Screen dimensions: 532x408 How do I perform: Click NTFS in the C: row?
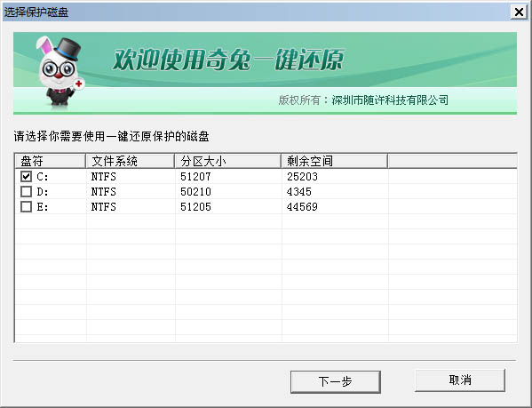pyautogui.click(x=104, y=177)
